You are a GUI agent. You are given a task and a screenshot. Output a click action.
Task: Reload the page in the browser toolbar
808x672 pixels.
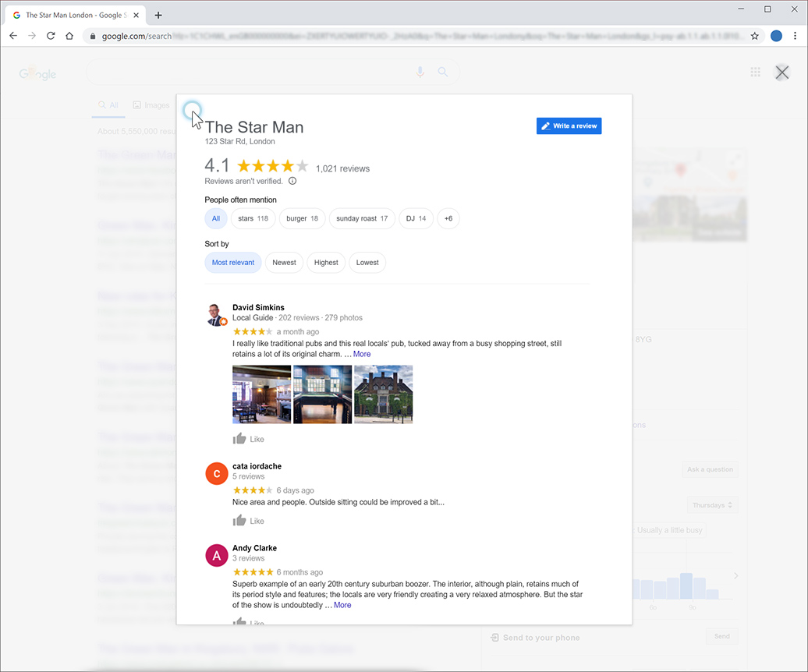click(x=51, y=36)
